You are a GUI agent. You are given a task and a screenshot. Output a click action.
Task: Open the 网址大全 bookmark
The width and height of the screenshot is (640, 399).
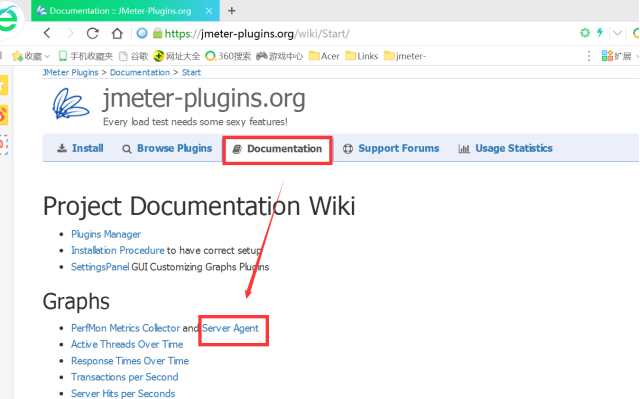point(177,56)
